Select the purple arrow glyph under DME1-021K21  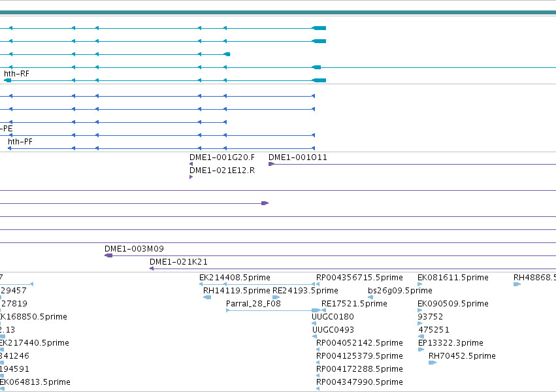152,269
